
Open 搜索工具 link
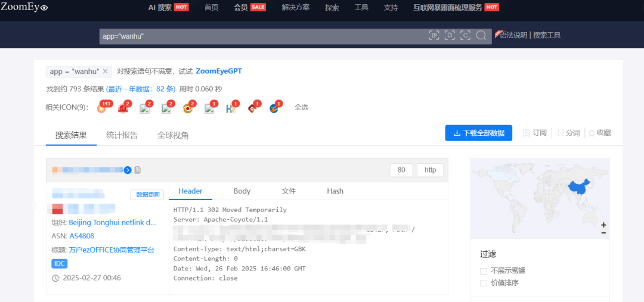pos(547,35)
